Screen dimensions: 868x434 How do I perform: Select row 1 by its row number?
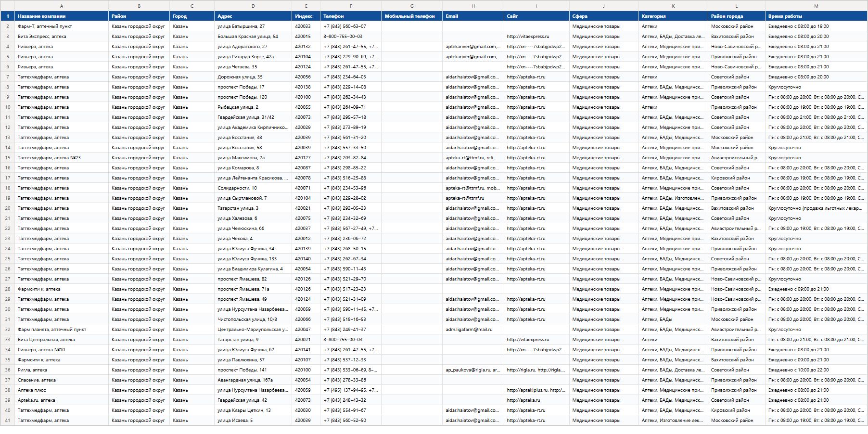pyautogui.click(x=8, y=16)
